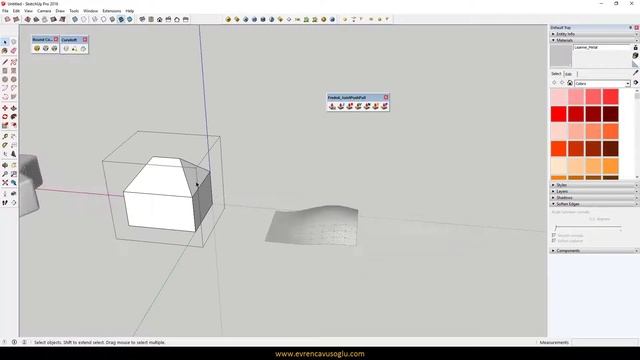640x360 pixels.
Task: Pick the bright red color swatch
Action: point(558,114)
